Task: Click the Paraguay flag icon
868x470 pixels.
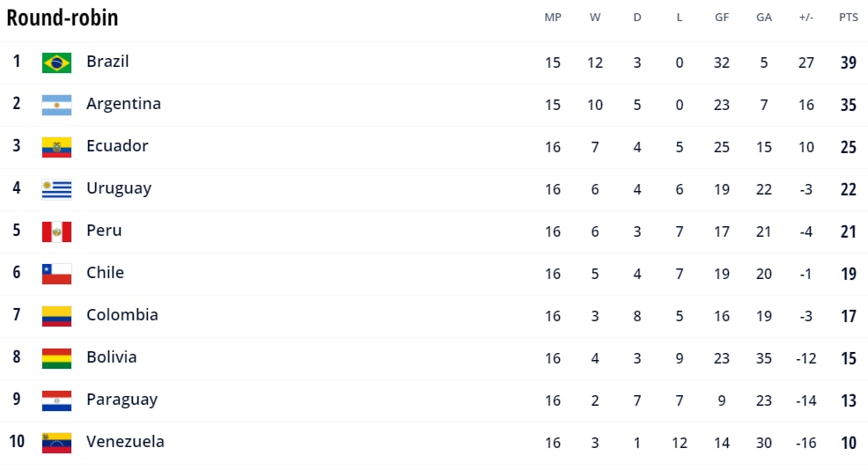Action: point(56,400)
